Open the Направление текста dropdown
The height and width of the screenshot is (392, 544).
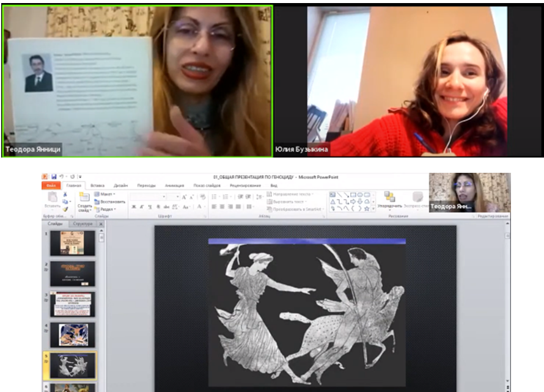290,194
